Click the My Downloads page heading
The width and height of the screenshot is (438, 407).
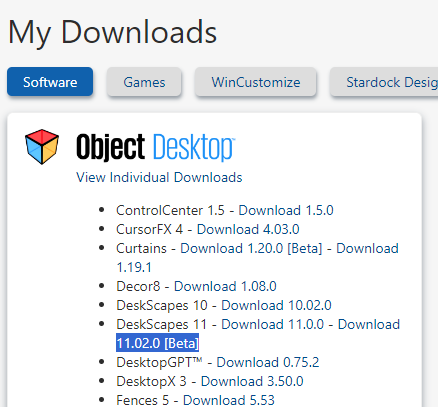112,33
